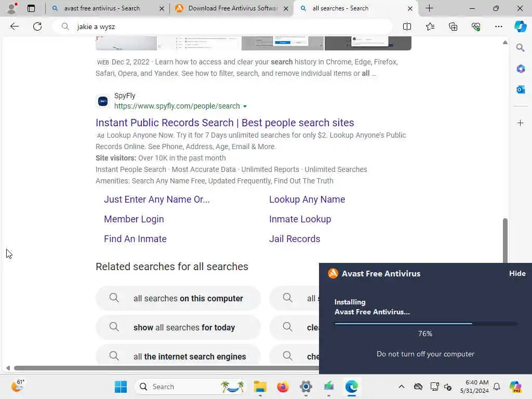Open Copilot icon in toolbar
This screenshot has height=399, width=532.
pyautogui.click(x=520, y=26)
